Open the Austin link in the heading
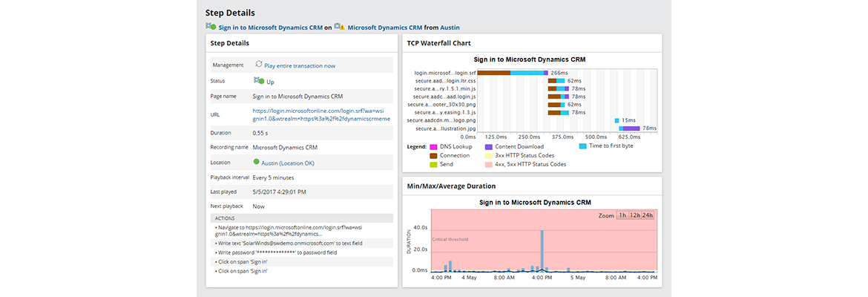 click(450, 27)
